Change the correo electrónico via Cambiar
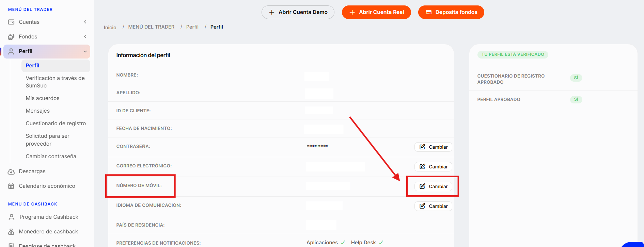Viewport: 644px width, 247px height. click(433, 167)
